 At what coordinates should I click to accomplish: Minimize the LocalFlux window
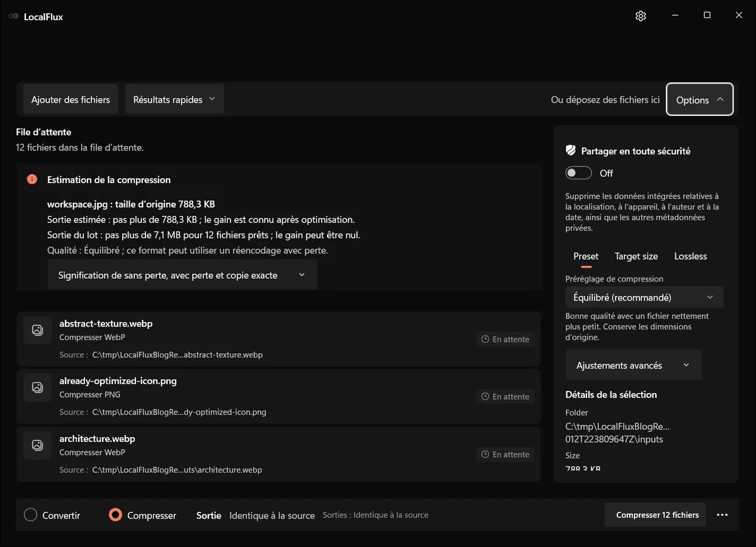[x=675, y=15]
